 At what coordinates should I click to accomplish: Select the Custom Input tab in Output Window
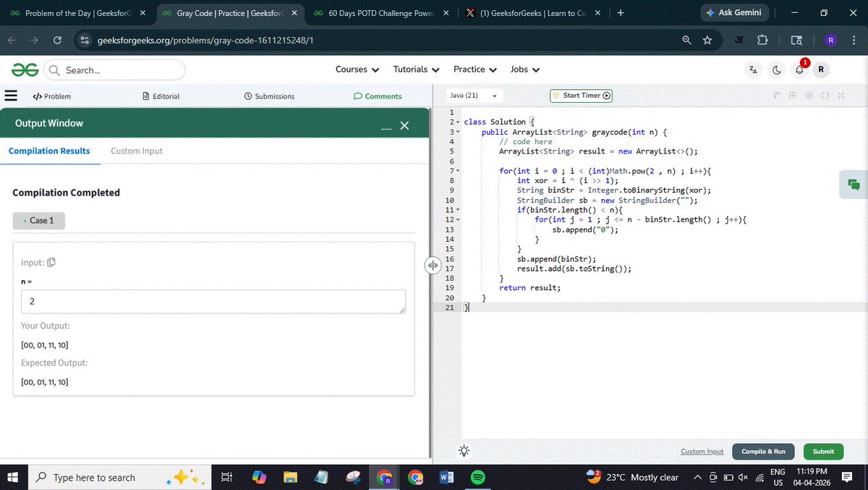coord(137,151)
